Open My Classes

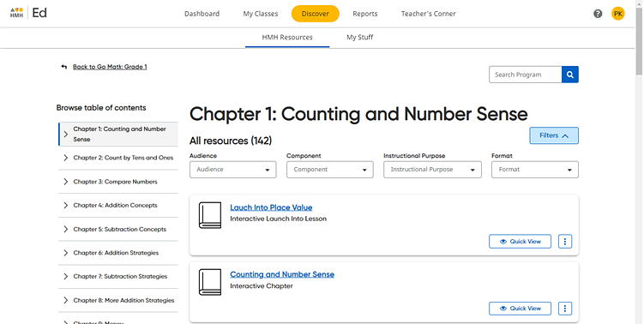click(x=261, y=14)
